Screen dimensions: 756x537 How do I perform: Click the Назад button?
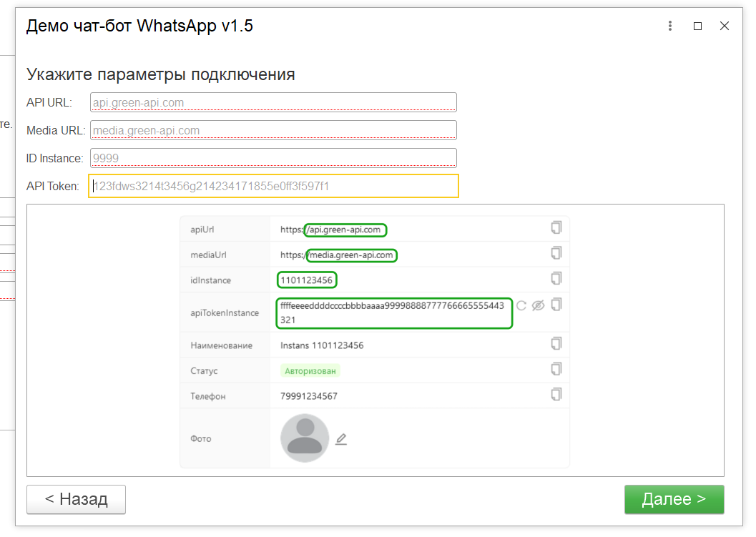pyautogui.click(x=76, y=499)
